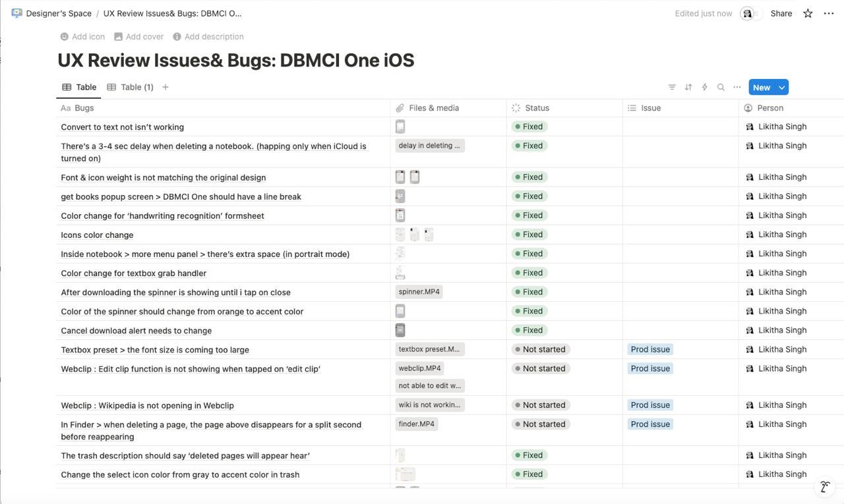Click the user avatar beside Share
The width and height of the screenshot is (844, 504).
747,13
